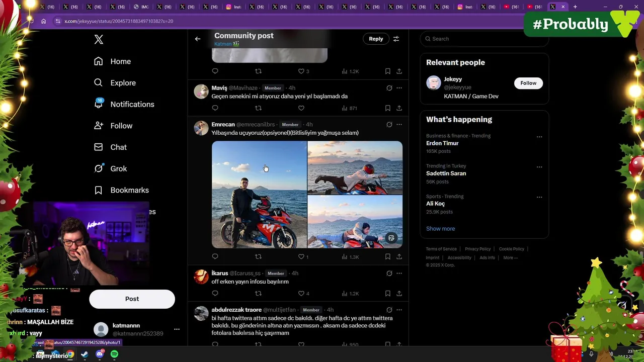644x362 pixels.
Task: Repost Mavis's reply
Action: (x=258, y=108)
